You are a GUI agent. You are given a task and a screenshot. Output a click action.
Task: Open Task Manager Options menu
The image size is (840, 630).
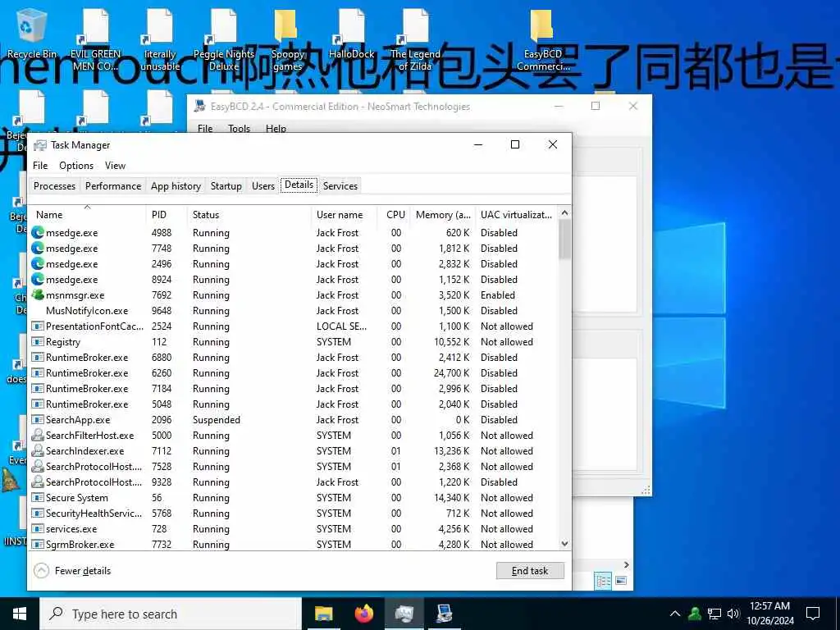[x=76, y=166]
